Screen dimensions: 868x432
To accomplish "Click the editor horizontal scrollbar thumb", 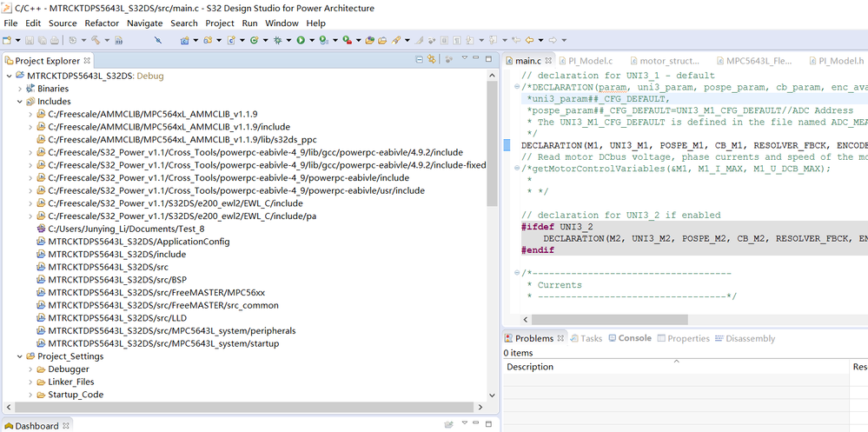I will tap(609, 320).
